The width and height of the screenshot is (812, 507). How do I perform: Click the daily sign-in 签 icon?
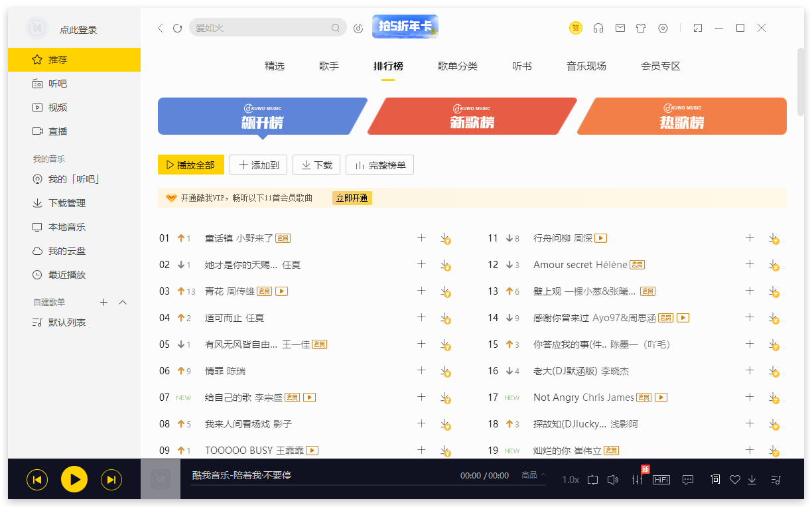point(575,29)
